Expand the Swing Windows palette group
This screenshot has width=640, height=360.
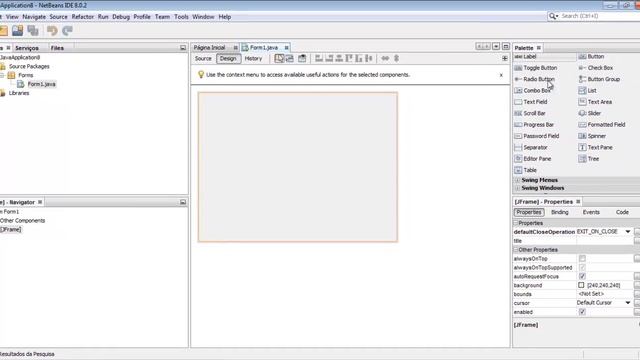(518, 188)
